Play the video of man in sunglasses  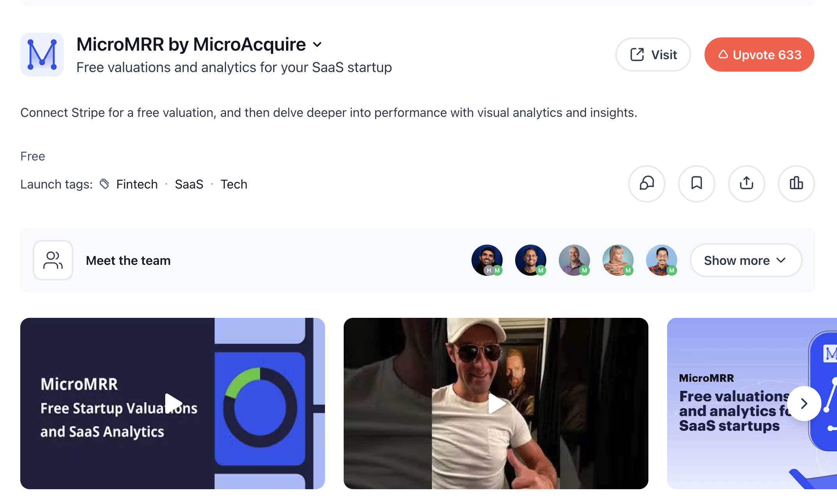496,404
